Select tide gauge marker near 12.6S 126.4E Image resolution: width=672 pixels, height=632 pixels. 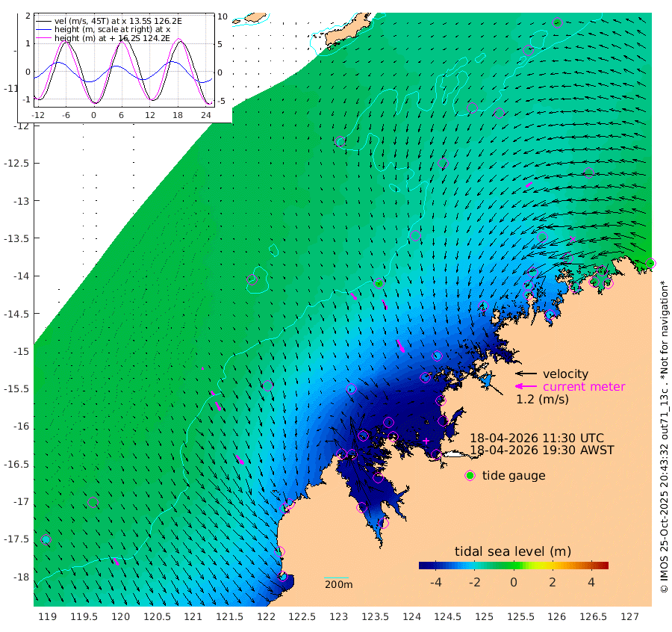(588, 173)
